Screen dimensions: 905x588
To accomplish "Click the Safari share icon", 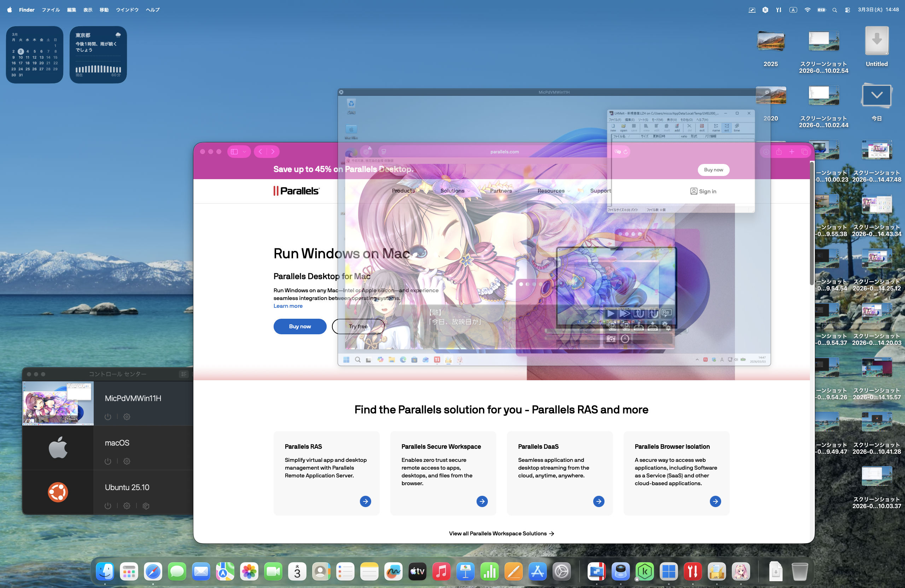I will tap(779, 152).
